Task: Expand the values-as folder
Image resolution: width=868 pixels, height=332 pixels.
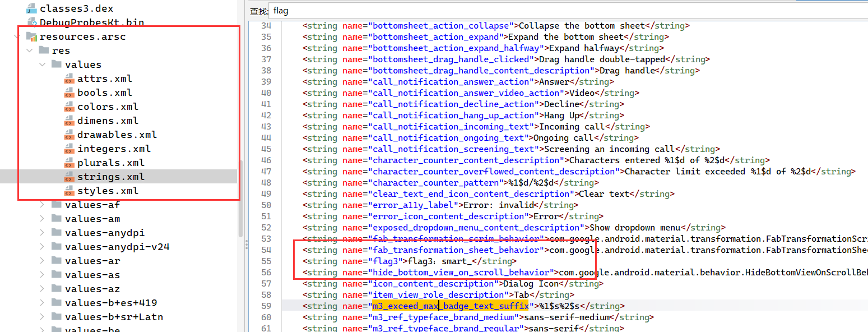Action: tap(42, 275)
